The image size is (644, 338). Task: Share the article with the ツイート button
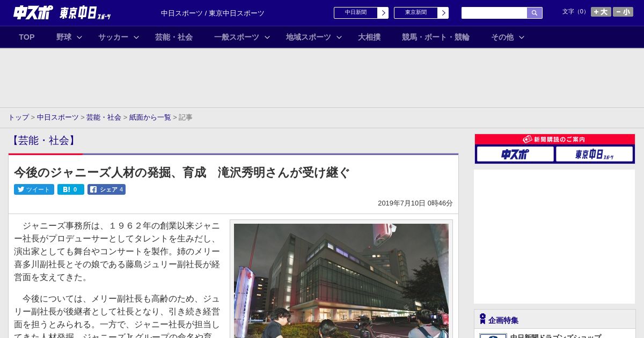pyautogui.click(x=34, y=189)
